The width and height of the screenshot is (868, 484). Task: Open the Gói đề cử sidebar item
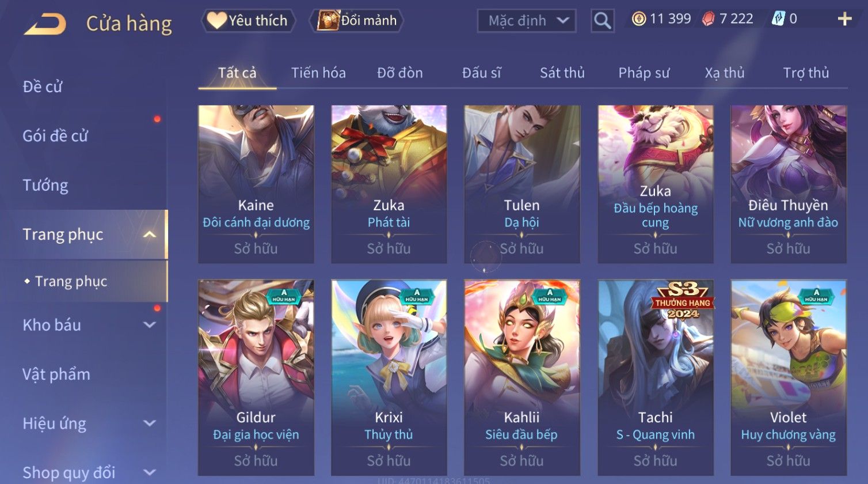click(55, 136)
